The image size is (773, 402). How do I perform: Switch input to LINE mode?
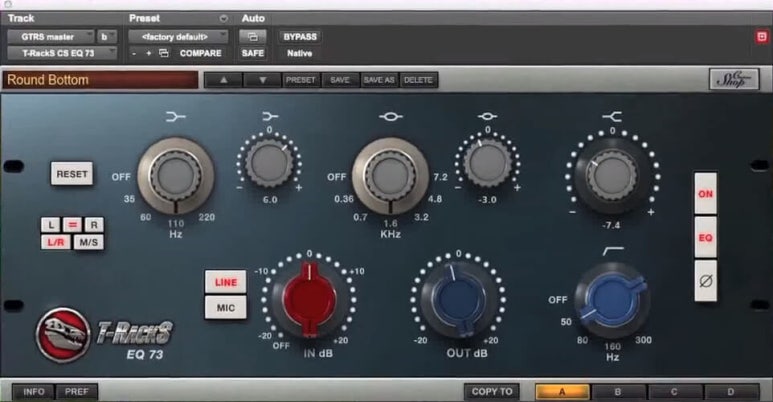click(x=225, y=282)
